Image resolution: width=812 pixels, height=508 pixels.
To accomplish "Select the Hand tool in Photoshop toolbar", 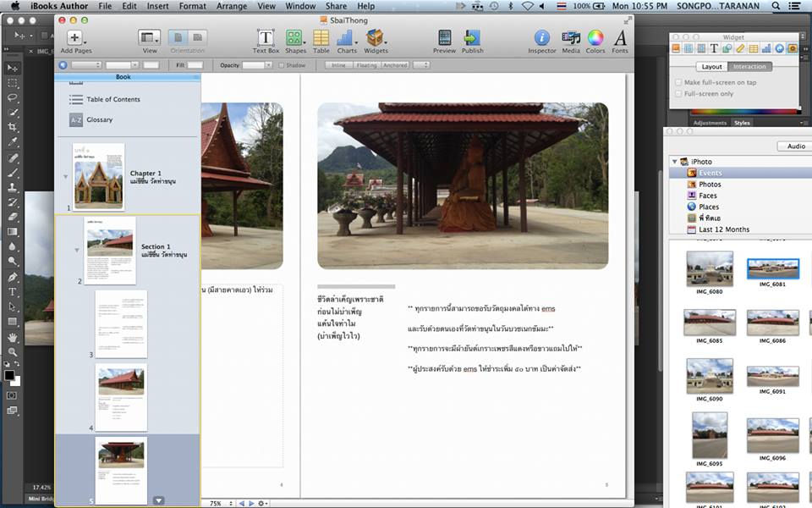I will point(13,337).
